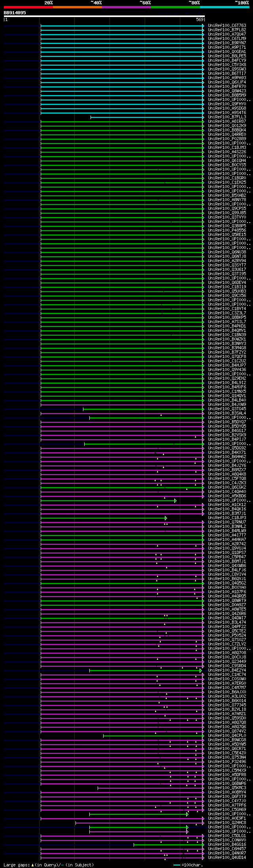Screen dimensions: 253x868
Task: Select the last hit UniRef100_Q4UD14
Action: point(227,858)
